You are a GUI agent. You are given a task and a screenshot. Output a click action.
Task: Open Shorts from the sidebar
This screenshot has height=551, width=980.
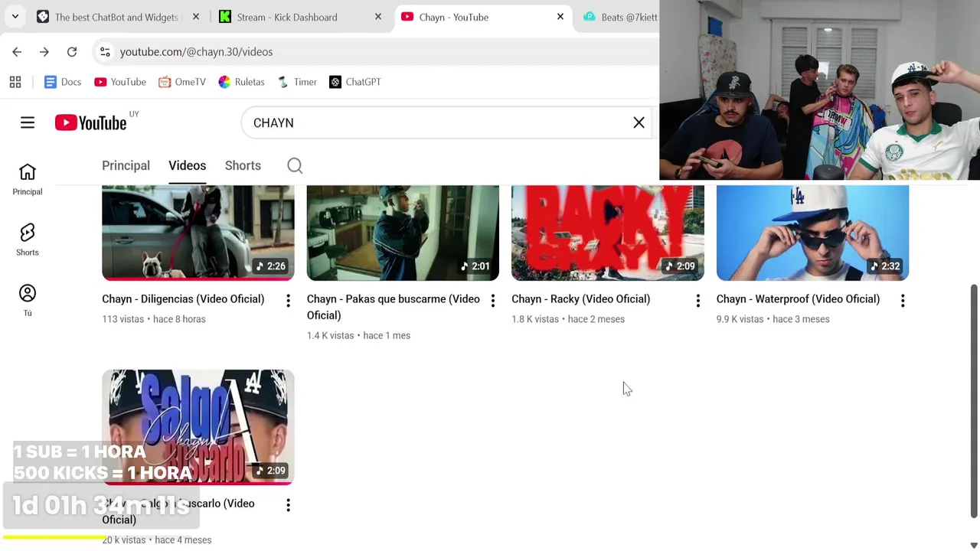28,240
